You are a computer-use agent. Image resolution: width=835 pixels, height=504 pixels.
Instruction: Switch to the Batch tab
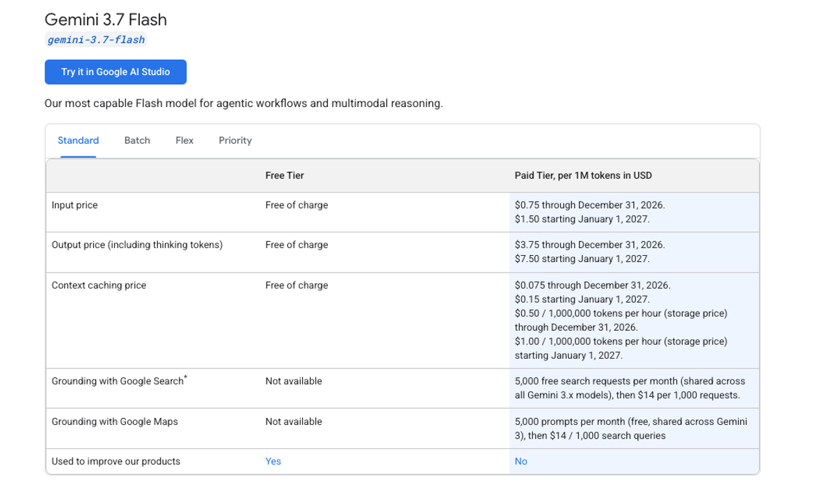(137, 140)
